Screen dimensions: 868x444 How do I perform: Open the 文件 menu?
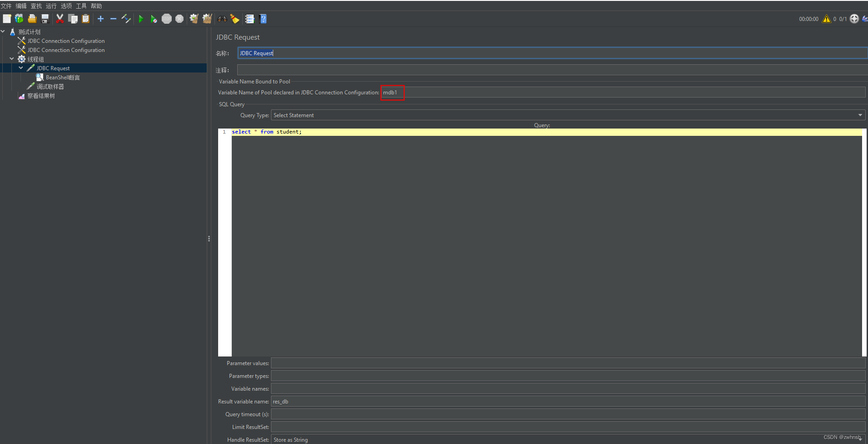tap(6, 6)
